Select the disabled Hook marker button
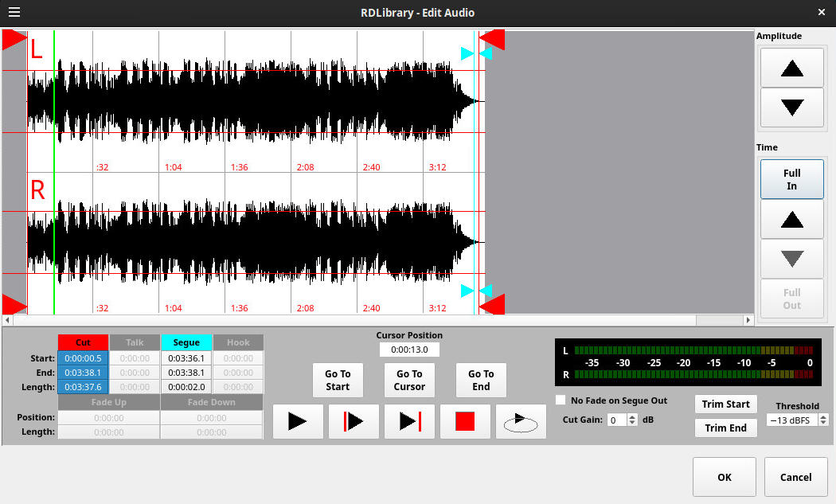Viewport: 836px width, 504px height. click(x=238, y=342)
